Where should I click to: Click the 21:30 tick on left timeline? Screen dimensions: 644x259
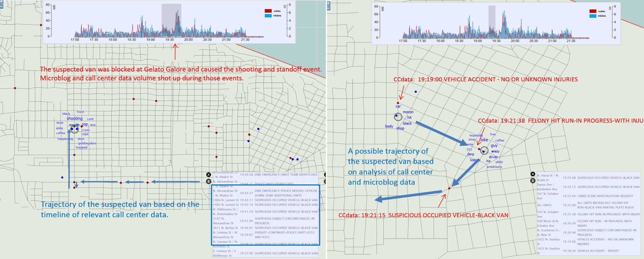click(245, 40)
